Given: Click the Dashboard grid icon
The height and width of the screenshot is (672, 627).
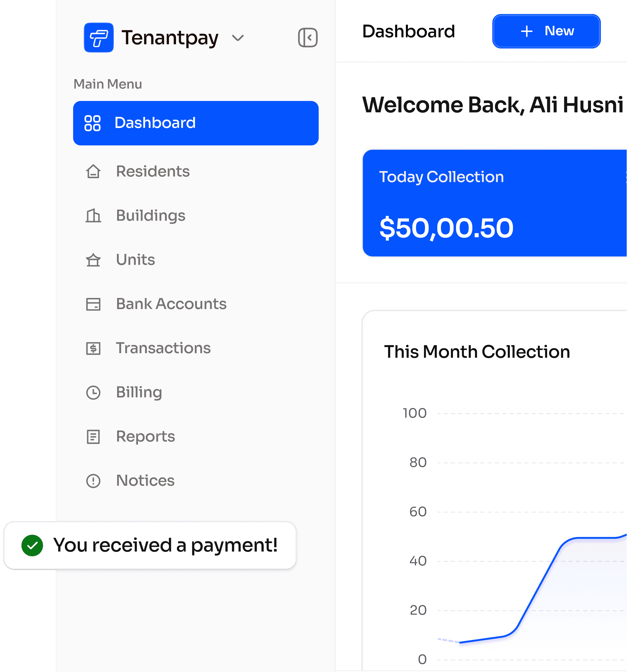Looking at the screenshot, I should tap(93, 123).
